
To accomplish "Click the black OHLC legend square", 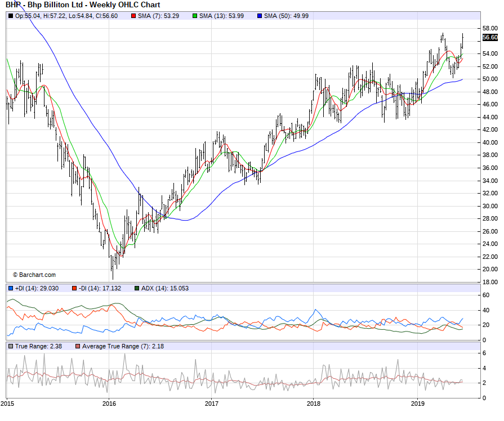I will [x=11, y=16].
